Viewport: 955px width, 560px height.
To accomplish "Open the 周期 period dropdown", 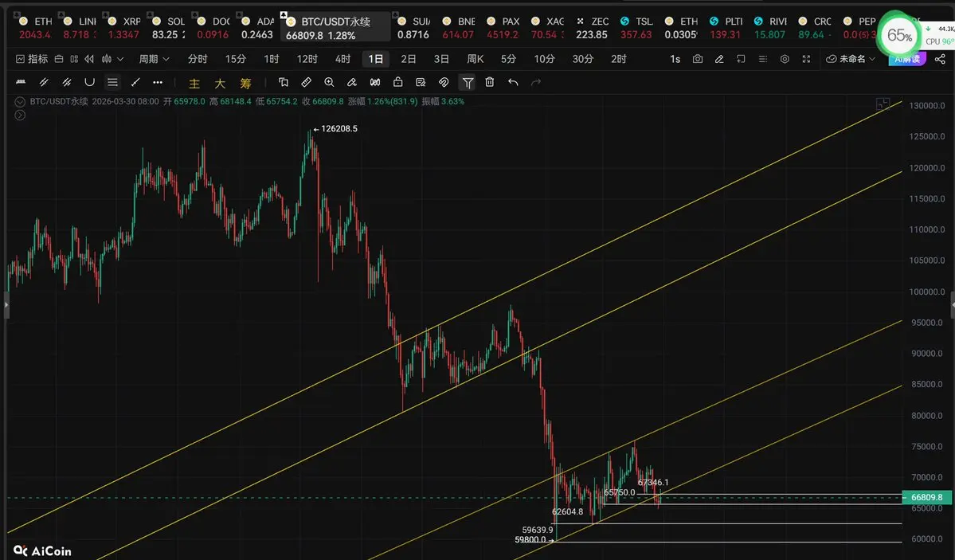I will (154, 59).
